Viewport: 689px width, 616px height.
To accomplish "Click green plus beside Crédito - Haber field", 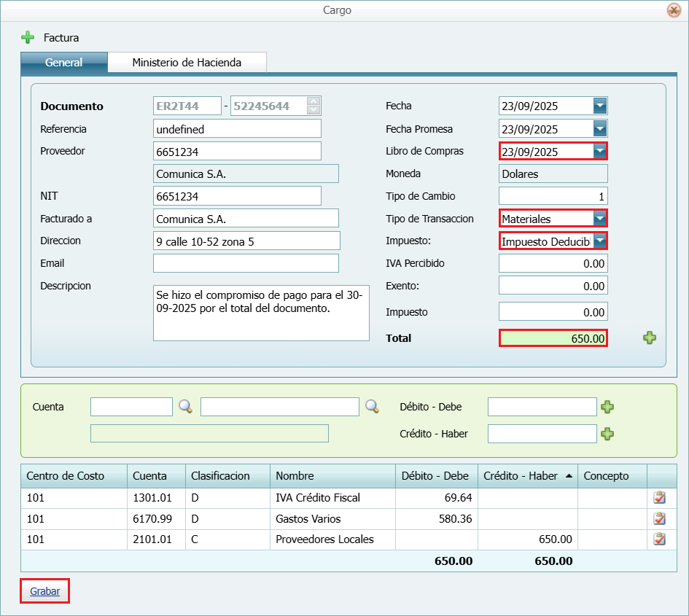I will [x=607, y=434].
